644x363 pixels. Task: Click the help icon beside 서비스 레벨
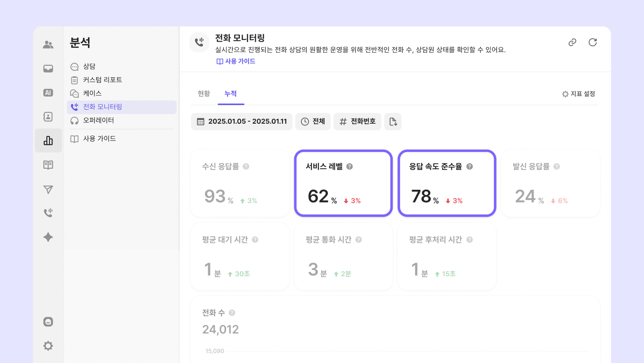click(x=350, y=167)
